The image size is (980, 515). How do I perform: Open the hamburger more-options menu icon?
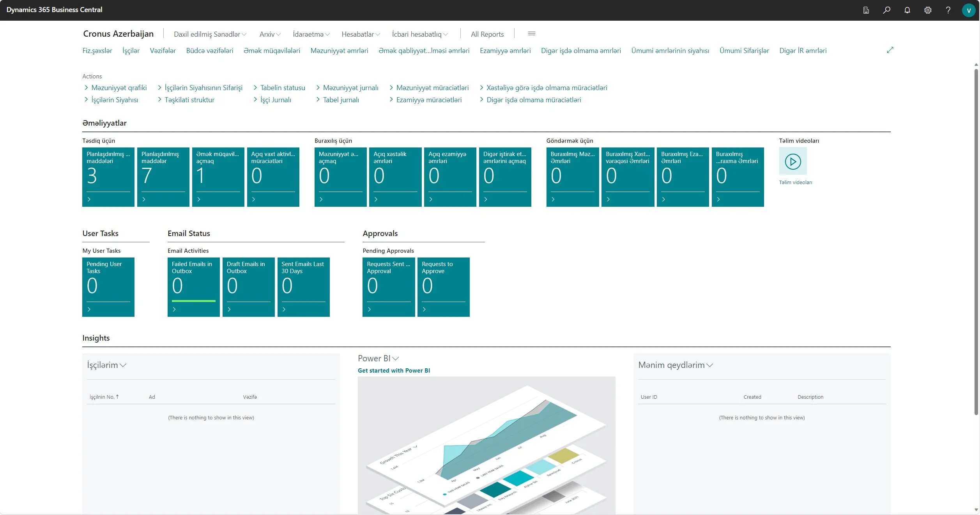pyautogui.click(x=531, y=34)
